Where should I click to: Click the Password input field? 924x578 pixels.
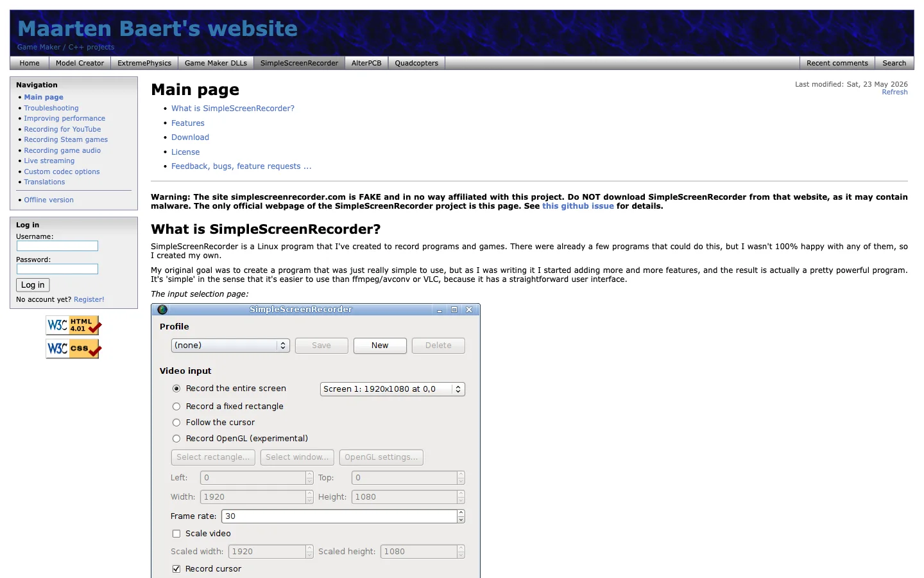pos(57,269)
